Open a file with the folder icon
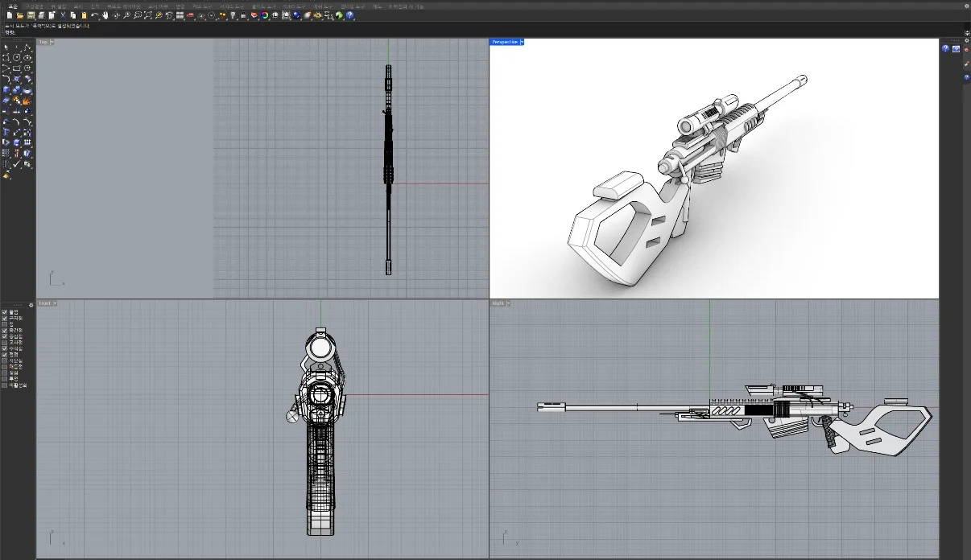Image resolution: width=971 pixels, height=560 pixels. point(19,15)
